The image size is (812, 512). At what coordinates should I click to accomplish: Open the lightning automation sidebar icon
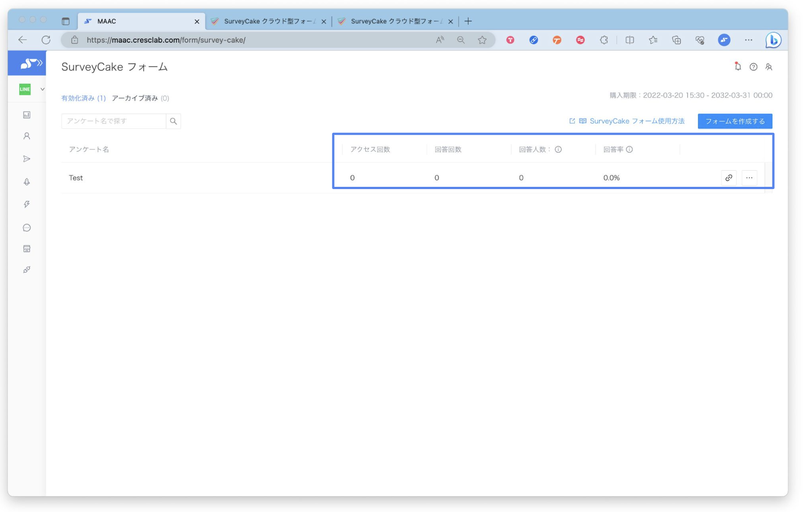tap(27, 204)
